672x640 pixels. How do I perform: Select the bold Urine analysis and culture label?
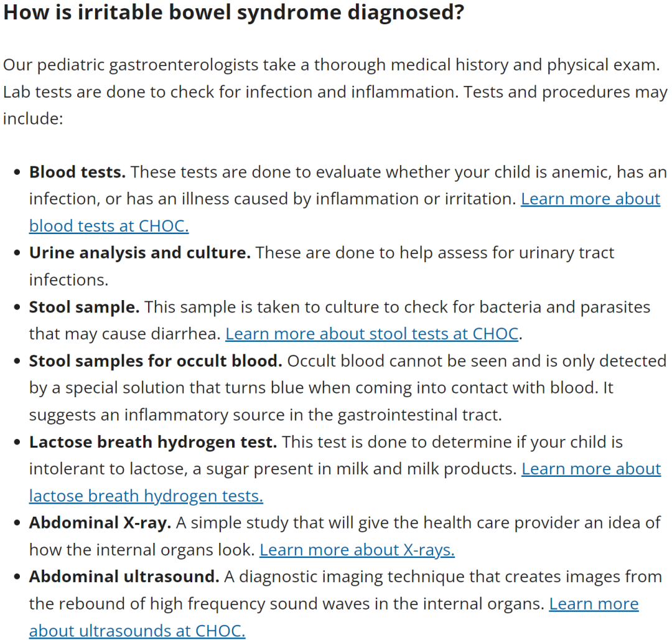pos(139,253)
